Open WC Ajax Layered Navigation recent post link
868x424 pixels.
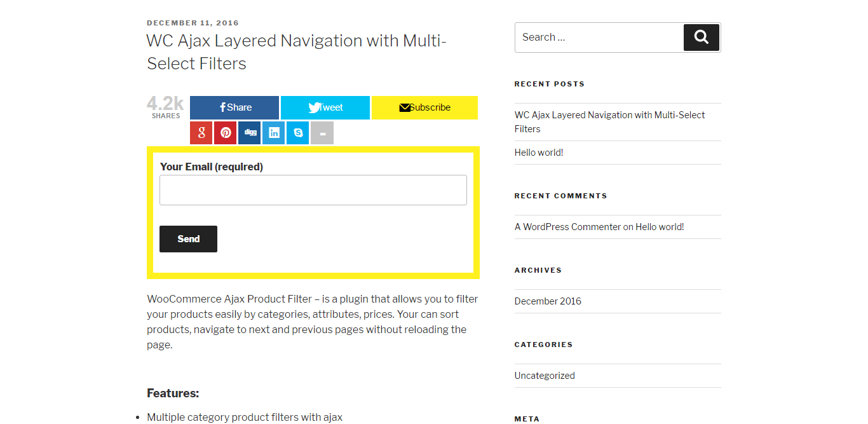point(610,122)
